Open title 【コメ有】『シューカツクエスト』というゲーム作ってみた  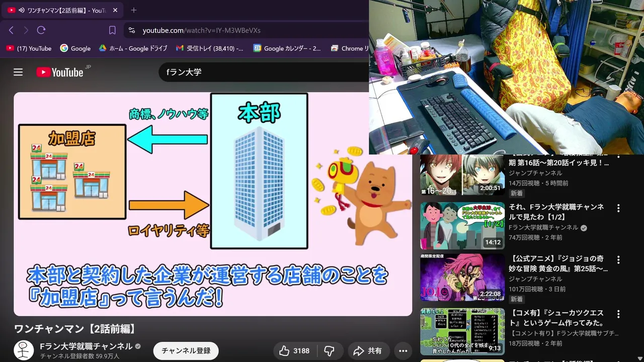click(556, 317)
